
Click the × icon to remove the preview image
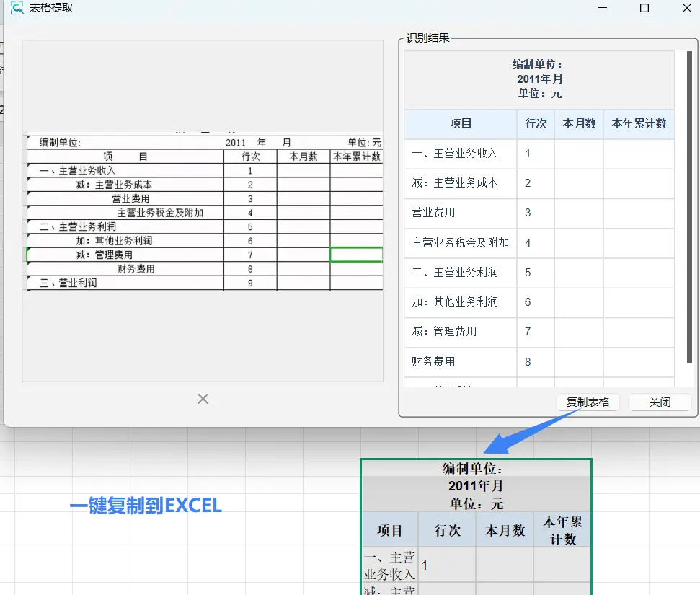[x=202, y=398]
